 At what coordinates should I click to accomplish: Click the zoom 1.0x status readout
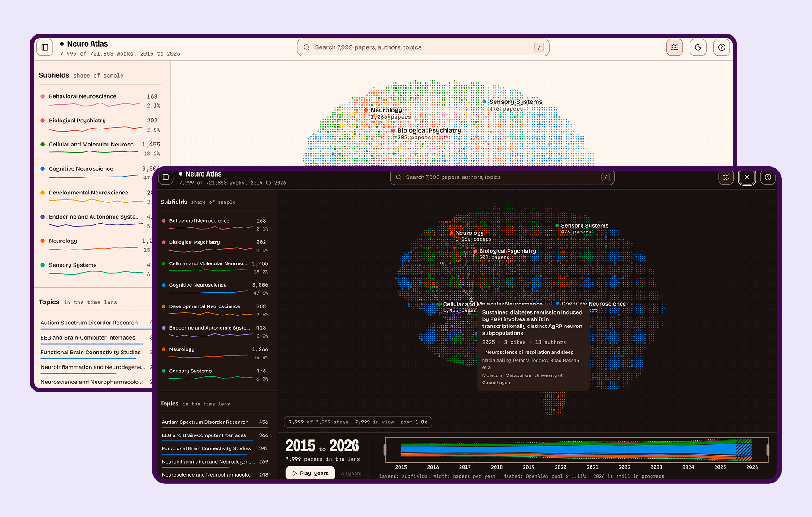point(413,422)
